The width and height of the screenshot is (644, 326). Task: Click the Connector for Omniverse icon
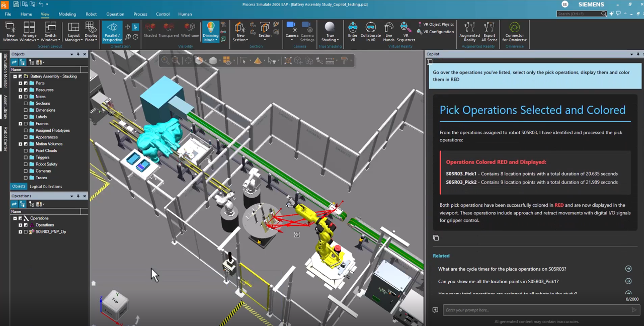[514, 32]
